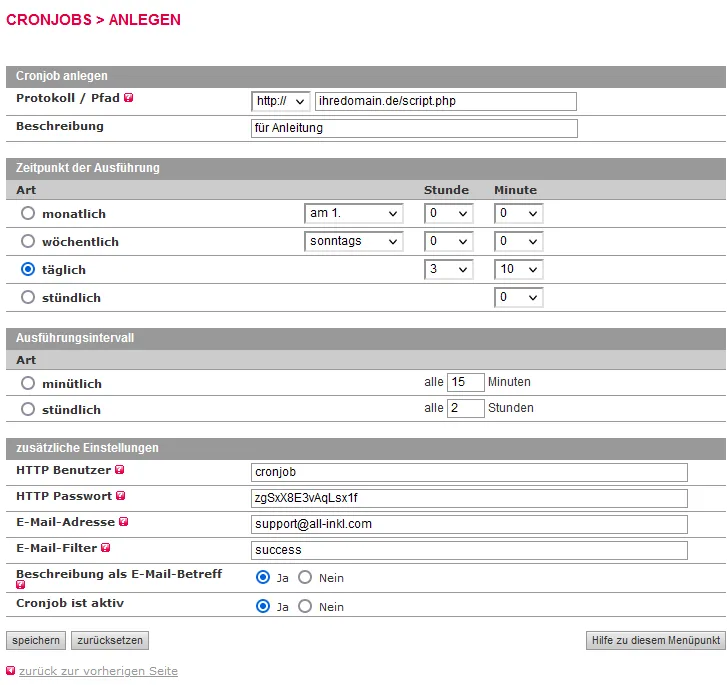The image size is (727, 685).
Task: Set Cronjob ist aktiv to Nein
Action: pyautogui.click(x=306, y=606)
